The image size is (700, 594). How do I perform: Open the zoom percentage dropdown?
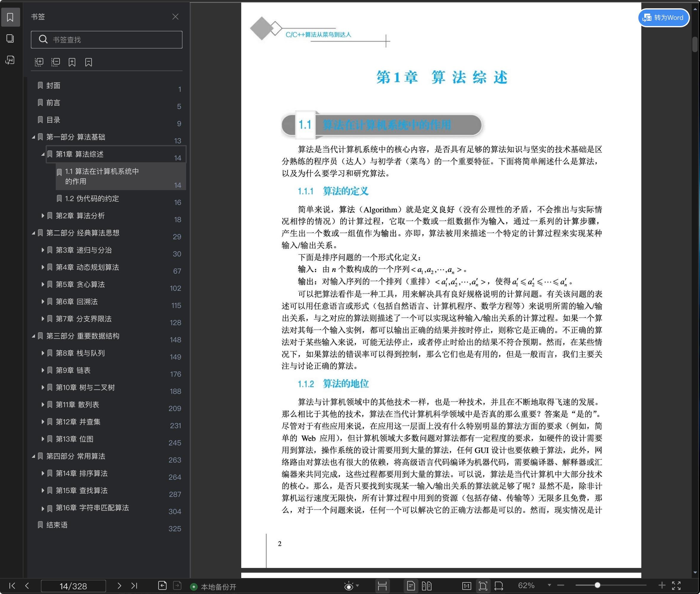point(549,585)
